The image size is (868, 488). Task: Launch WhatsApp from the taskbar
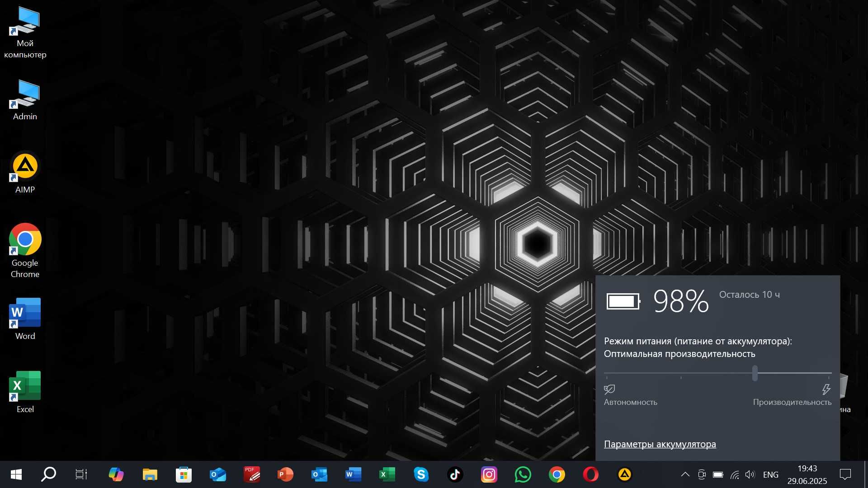tap(523, 474)
